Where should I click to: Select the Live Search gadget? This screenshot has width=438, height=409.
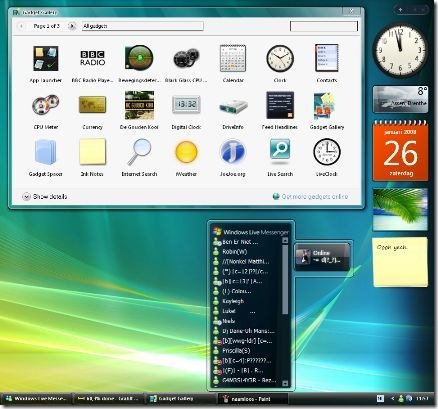(280, 151)
